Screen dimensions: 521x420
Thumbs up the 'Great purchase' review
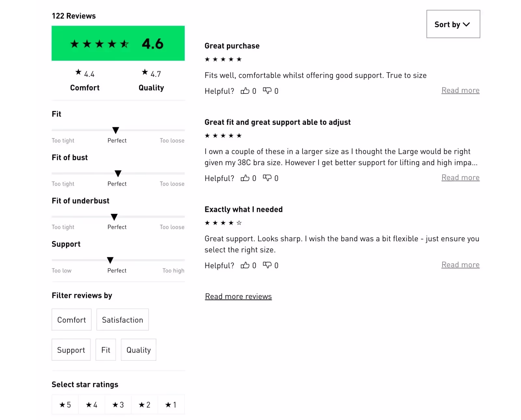[x=245, y=91]
